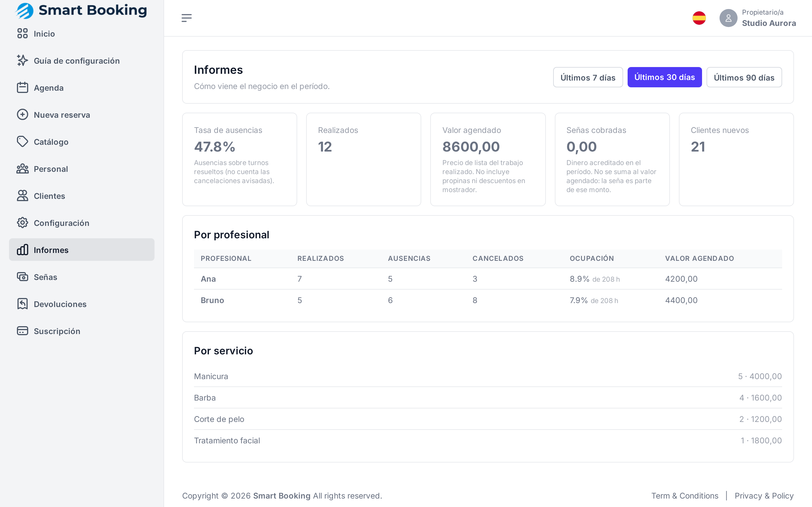The image size is (812, 507).
Task: Open the Term & Conditions link
Action: pos(685,496)
